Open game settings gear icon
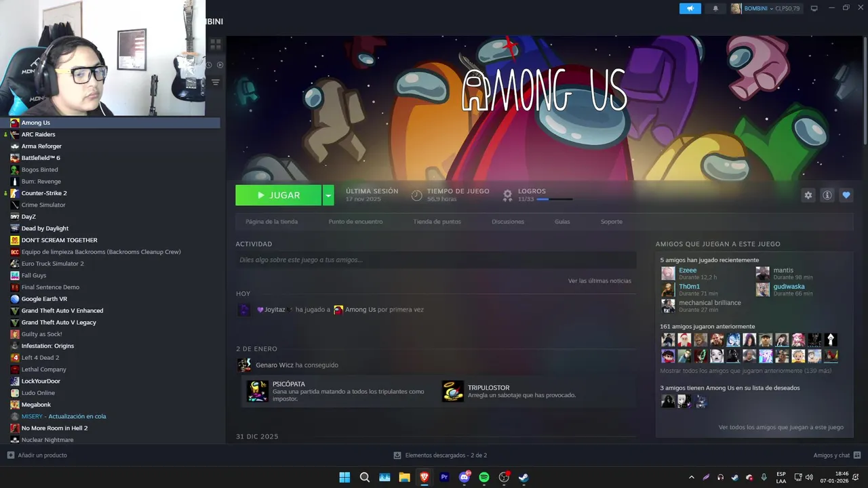This screenshot has height=488, width=868. (808, 195)
